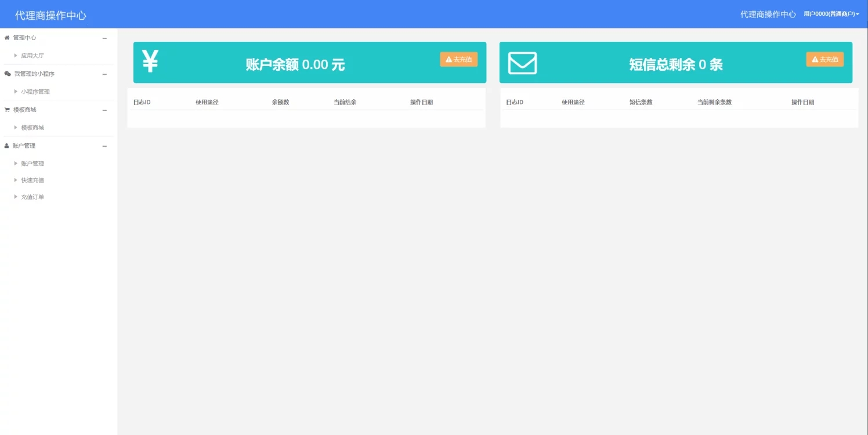Click the envelope icon on SMS card
868x435 pixels.
pyautogui.click(x=522, y=63)
